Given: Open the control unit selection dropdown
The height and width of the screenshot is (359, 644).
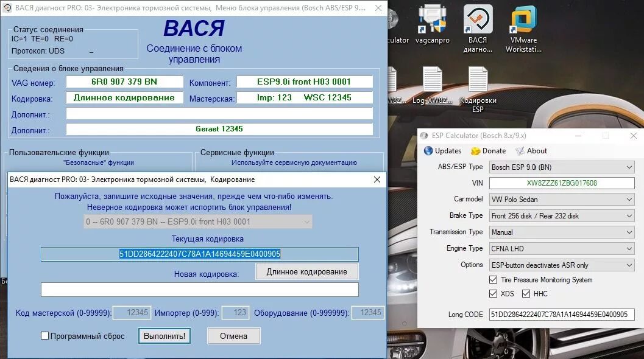Looking at the screenshot, I should click(x=197, y=221).
